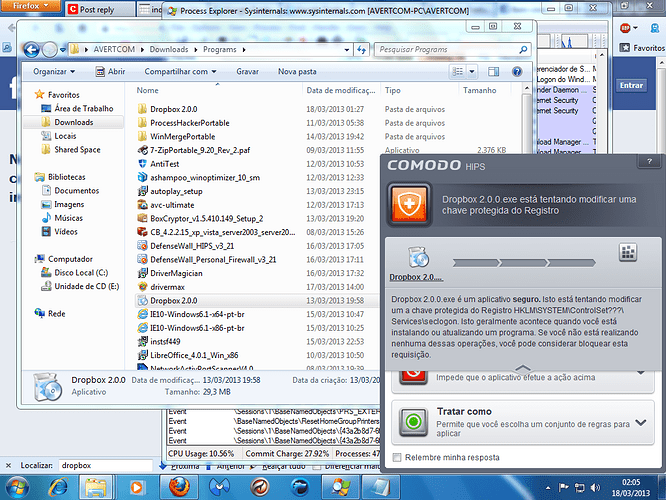Click the Dropbox 2.0... link in COMODO
Screen dimensions: 666x500
point(416,277)
